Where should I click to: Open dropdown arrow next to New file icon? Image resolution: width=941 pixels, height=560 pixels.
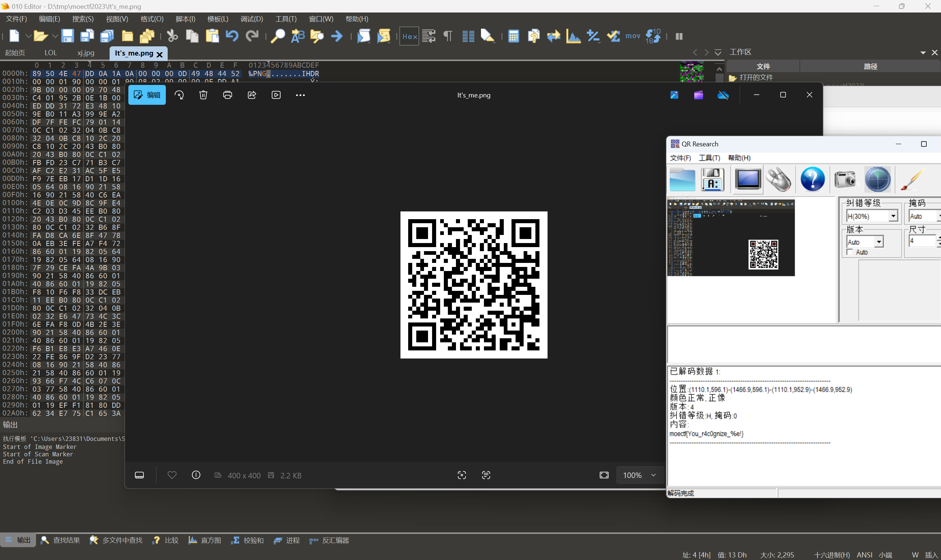(28, 36)
